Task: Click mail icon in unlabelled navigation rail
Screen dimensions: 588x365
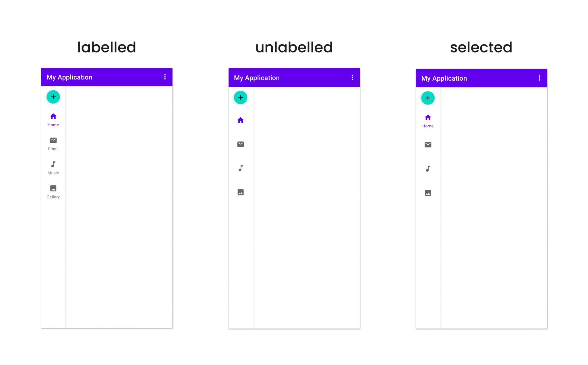Action: [x=241, y=144]
